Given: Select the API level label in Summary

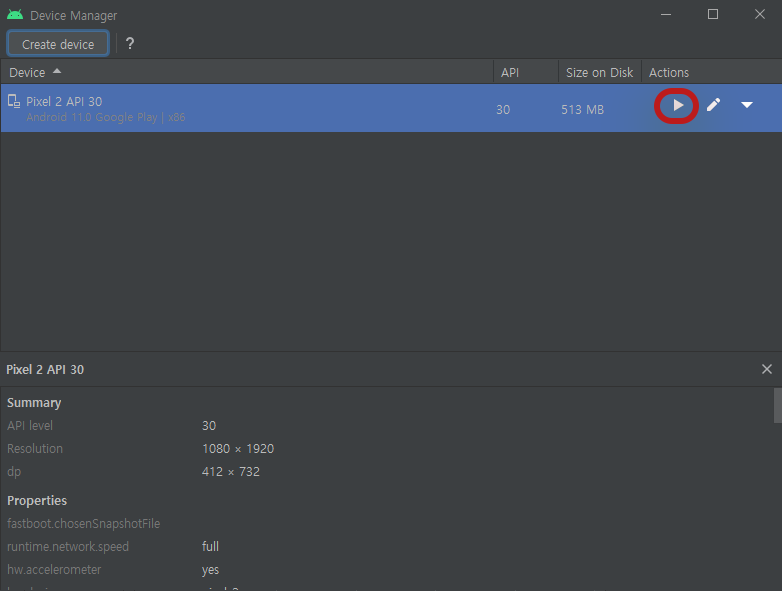Looking at the screenshot, I should click(30, 425).
